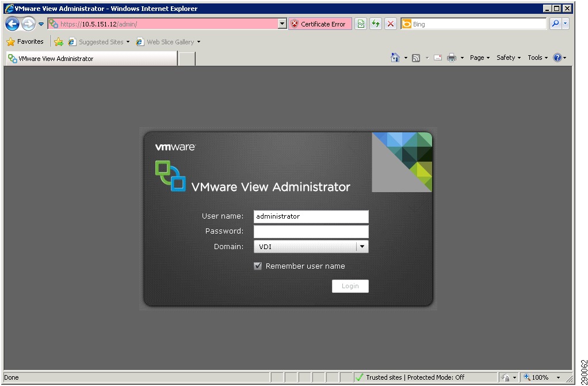Click the 100% zoom level button
The width and height of the screenshot is (588, 386).
pos(537,377)
